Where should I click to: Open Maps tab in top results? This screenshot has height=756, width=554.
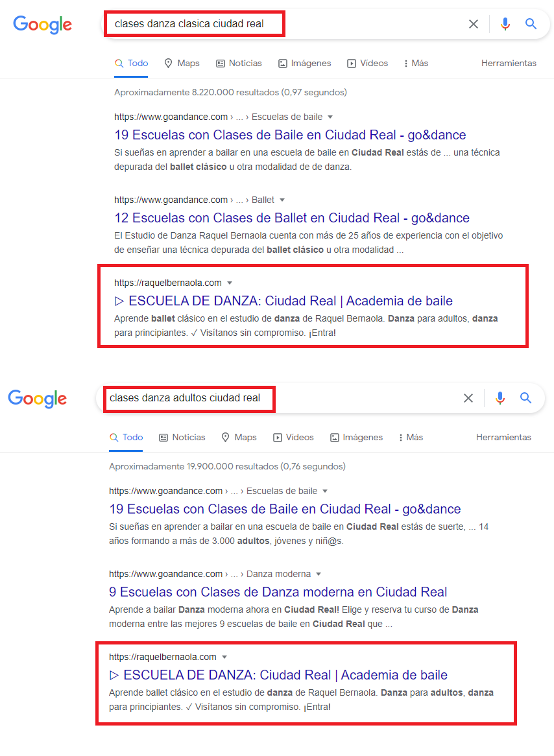(x=182, y=63)
